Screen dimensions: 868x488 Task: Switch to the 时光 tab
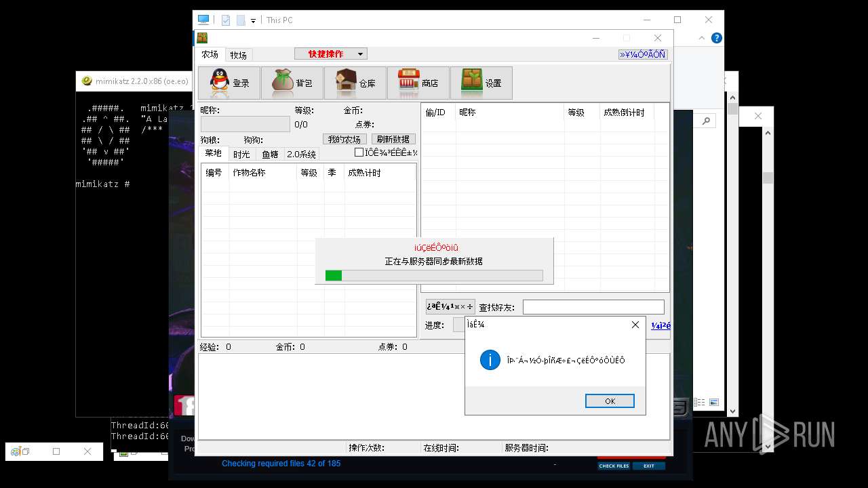click(x=241, y=154)
